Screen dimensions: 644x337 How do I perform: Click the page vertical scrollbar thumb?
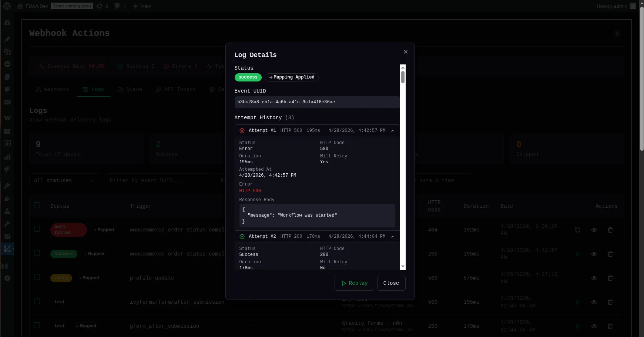coord(642,79)
